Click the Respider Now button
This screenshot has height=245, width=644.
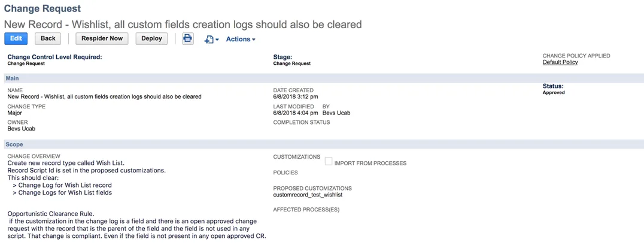(x=102, y=39)
